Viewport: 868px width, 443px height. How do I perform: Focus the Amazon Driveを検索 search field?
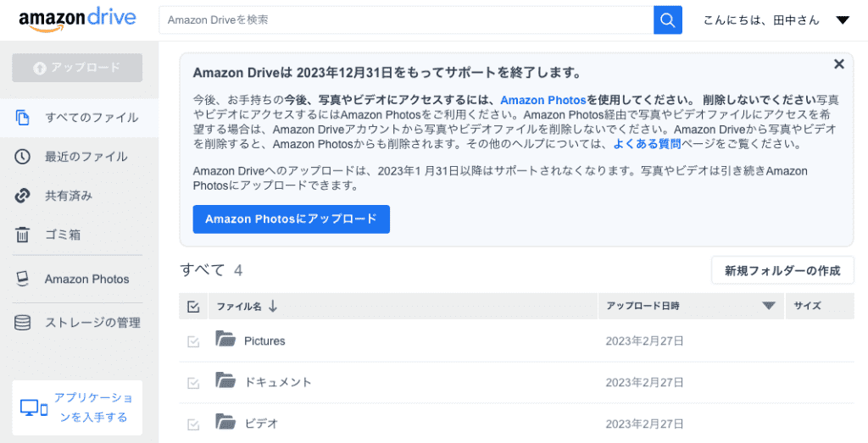(x=406, y=20)
